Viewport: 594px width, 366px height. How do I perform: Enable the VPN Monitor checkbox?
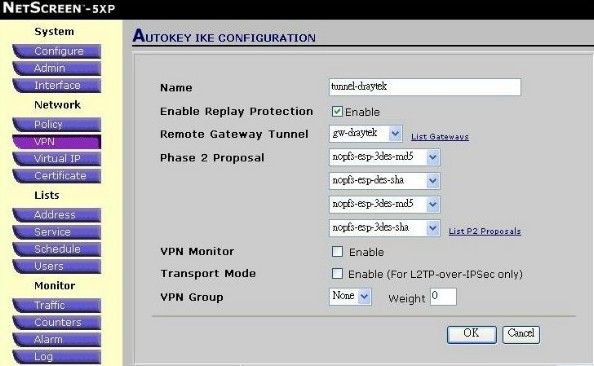tap(337, 252)
